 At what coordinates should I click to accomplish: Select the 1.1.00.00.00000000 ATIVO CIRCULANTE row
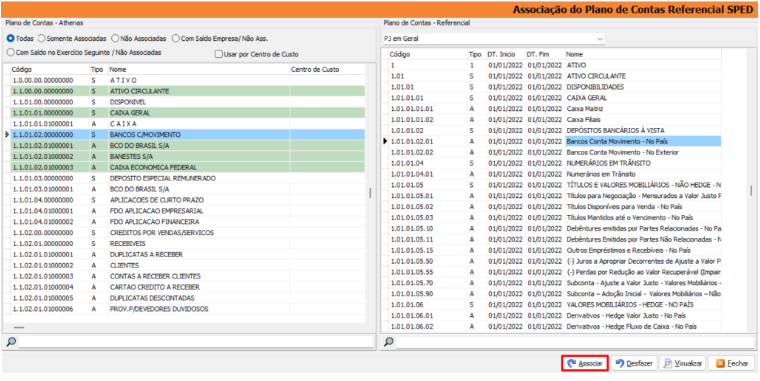point(188,91)
